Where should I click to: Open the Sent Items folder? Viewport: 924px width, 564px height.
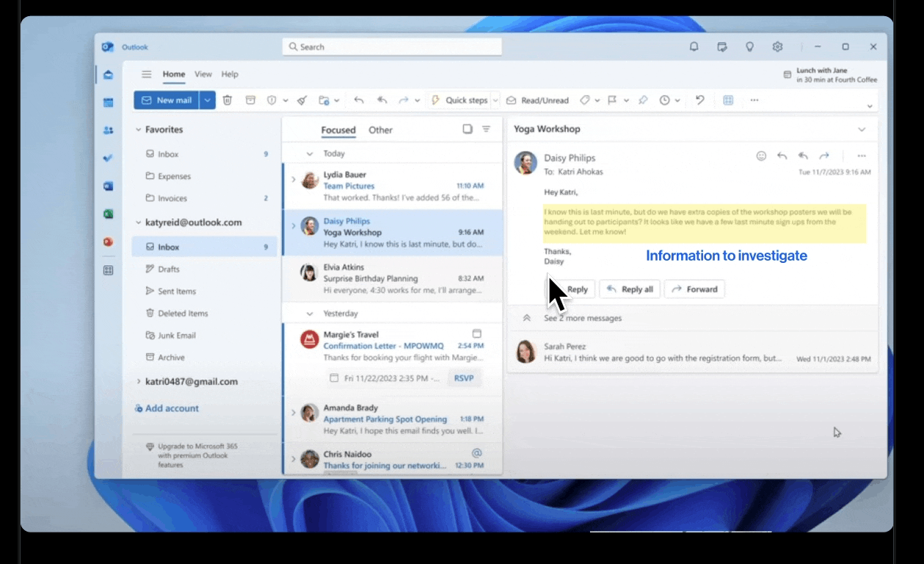click(204, 292)
